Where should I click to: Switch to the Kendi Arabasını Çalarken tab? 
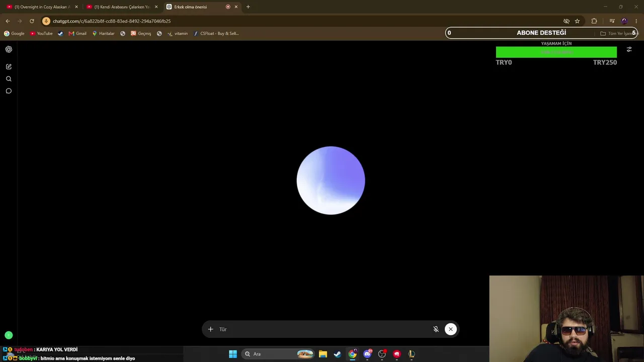[122, 7]
